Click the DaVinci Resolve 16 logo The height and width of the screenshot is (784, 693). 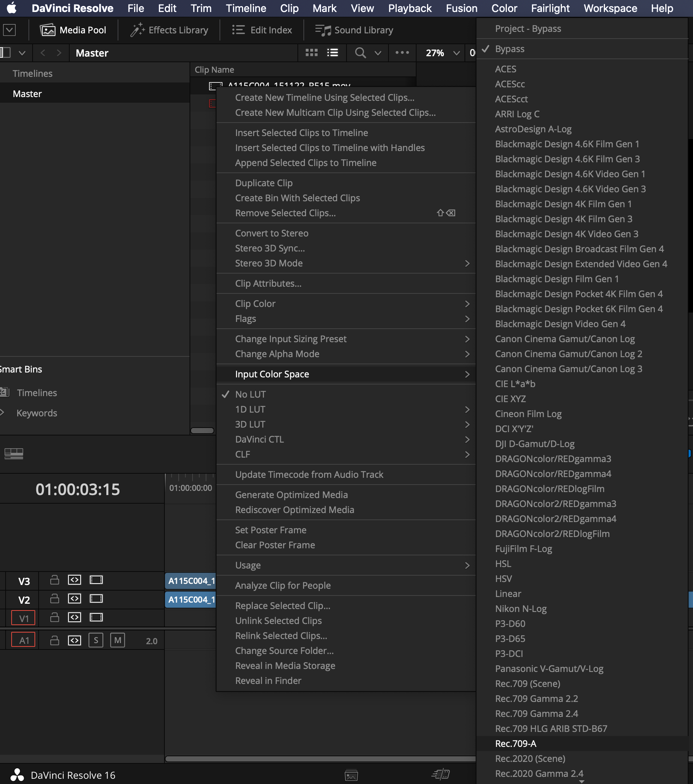tap(17, 775)
